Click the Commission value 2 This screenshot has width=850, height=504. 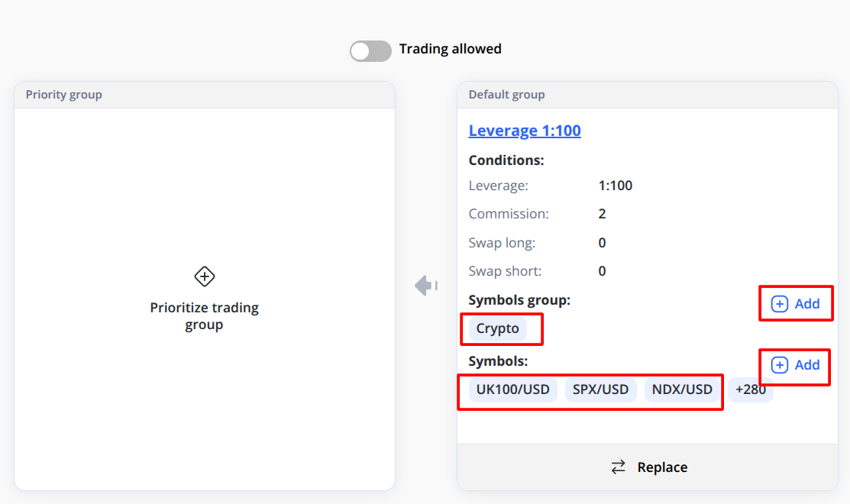pos(602,214)
